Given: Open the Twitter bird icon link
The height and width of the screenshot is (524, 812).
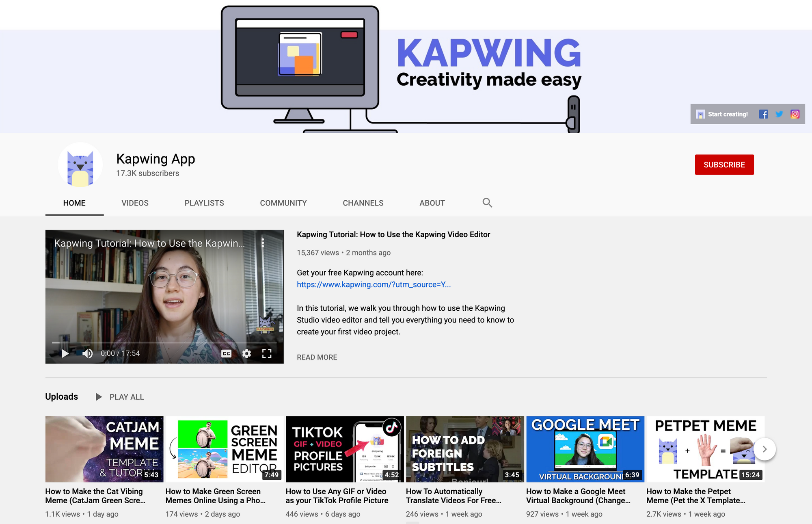Looking at the screenshot, I should pos(779,114).
